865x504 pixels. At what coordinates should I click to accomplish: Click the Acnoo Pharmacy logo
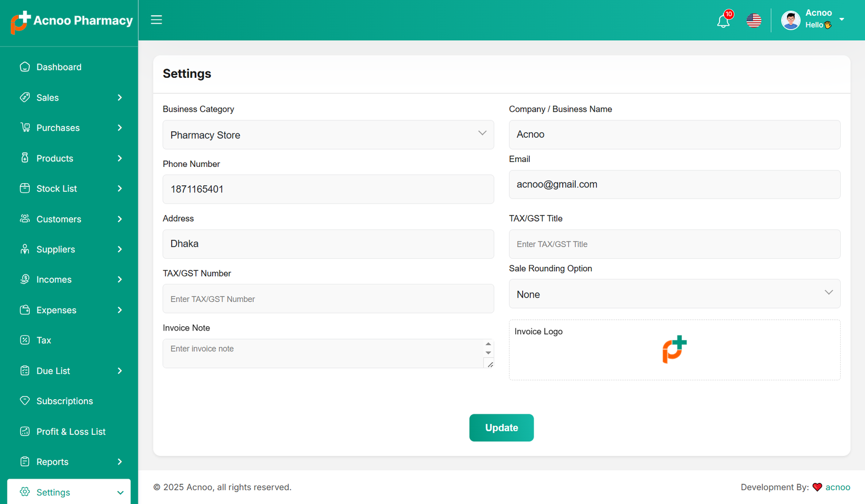(71, 21)
